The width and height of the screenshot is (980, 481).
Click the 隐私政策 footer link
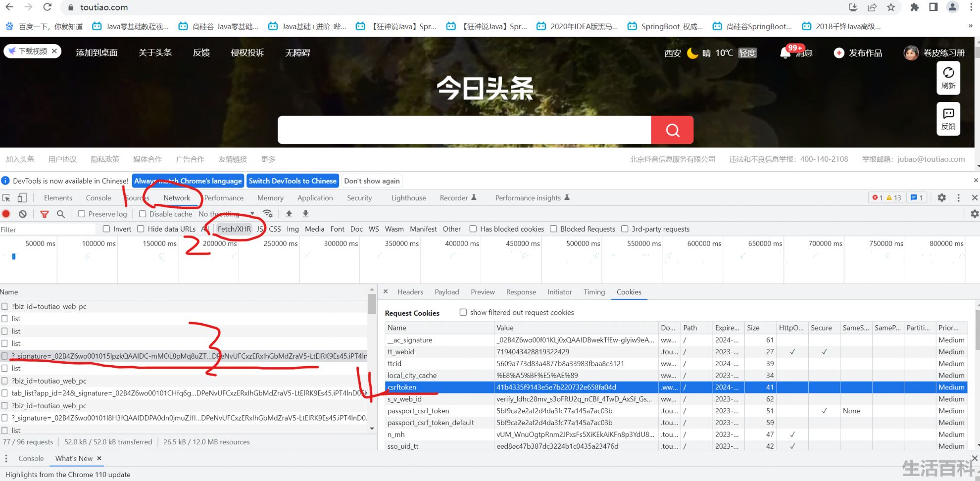[x=105, y=159]
